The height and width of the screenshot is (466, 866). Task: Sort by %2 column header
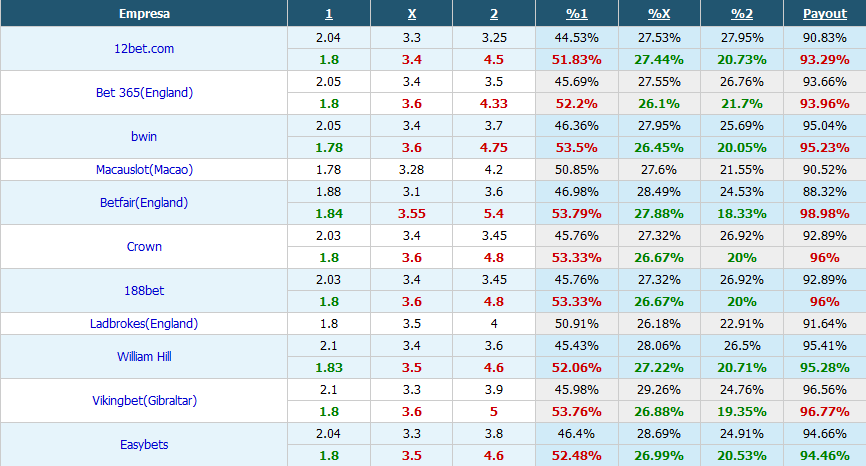(x=742, y=14)
